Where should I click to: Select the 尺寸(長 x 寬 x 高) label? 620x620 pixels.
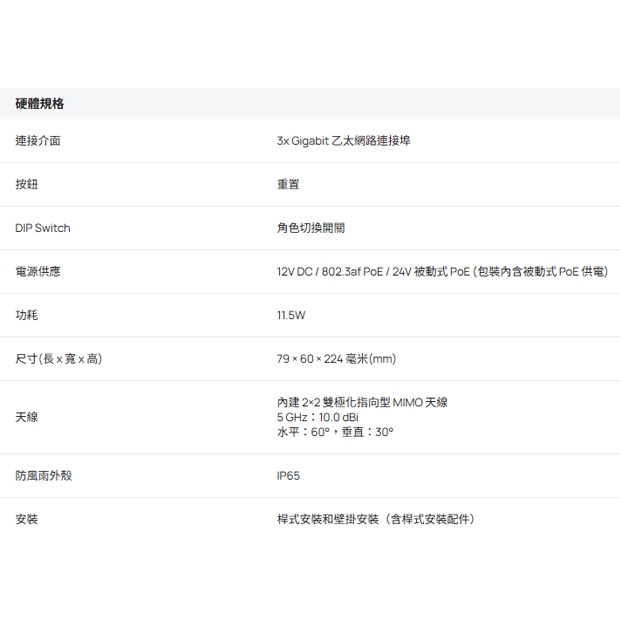(x=59, y=359)
